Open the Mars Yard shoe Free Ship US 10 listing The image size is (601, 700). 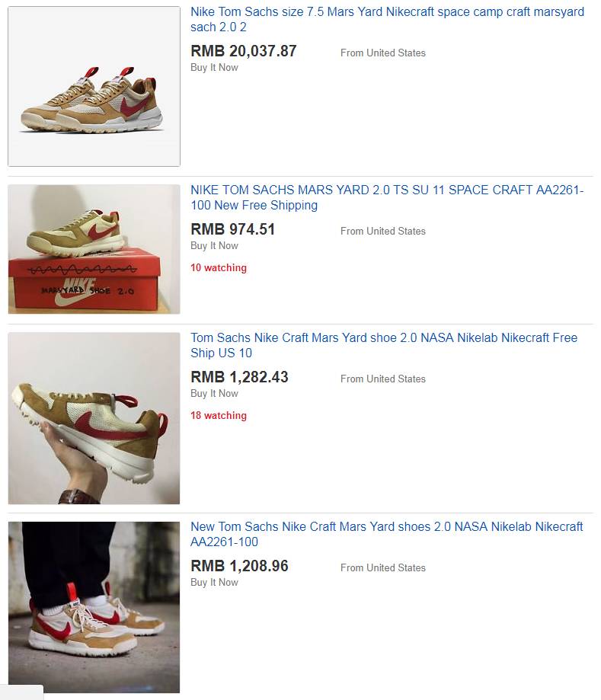point(384,345)
